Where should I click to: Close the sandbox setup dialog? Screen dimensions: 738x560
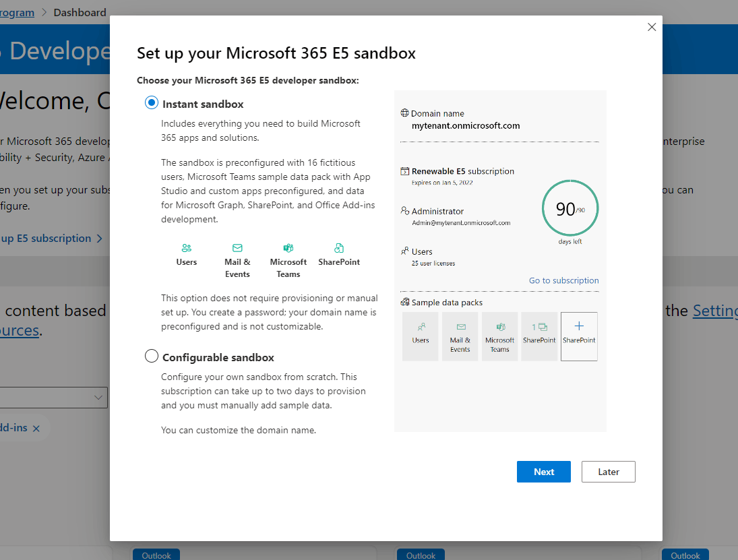[652, 28]
